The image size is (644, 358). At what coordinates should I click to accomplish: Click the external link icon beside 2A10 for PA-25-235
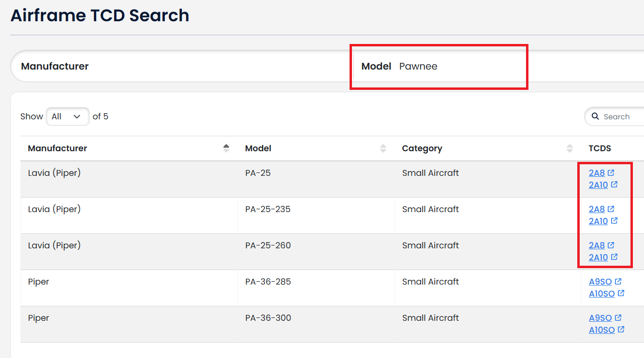pyautogui.click(x=614, y=221)
